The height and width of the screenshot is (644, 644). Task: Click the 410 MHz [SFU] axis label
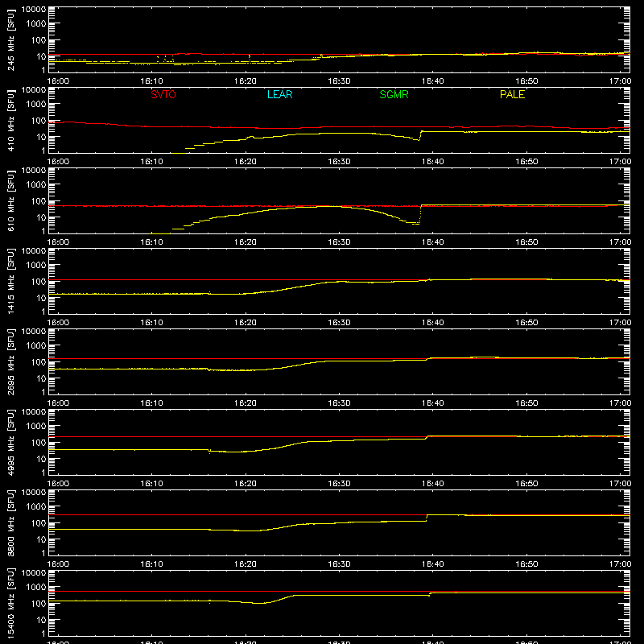[x=11, y=120]
